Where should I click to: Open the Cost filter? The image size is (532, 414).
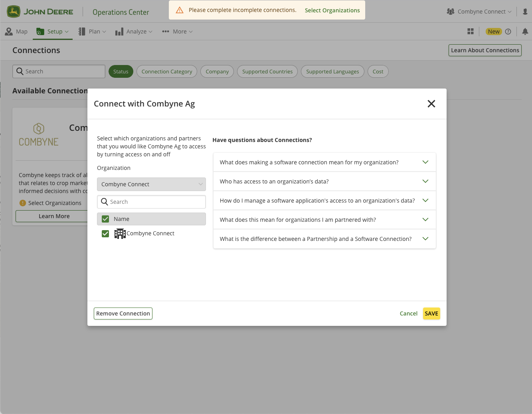click(378, 71)
